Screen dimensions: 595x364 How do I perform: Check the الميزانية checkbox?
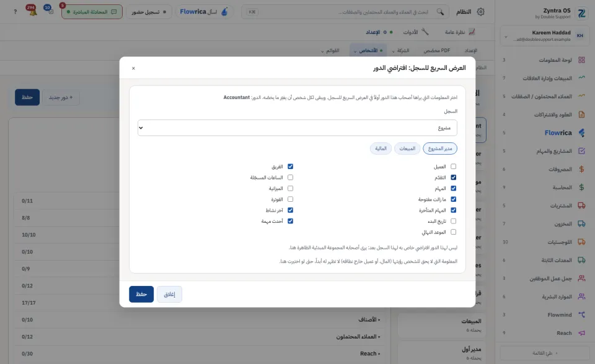pos(290,188)
